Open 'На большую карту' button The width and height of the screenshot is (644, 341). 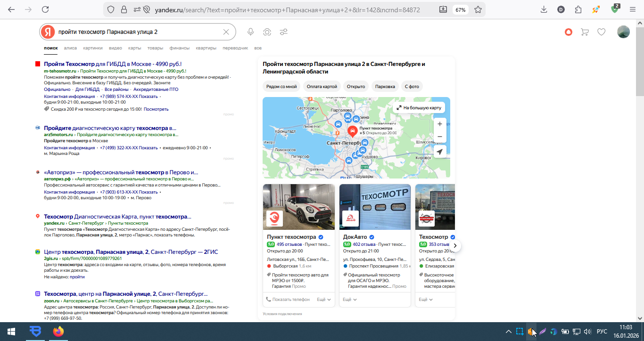pyautogui.click(x=419, y=108)
